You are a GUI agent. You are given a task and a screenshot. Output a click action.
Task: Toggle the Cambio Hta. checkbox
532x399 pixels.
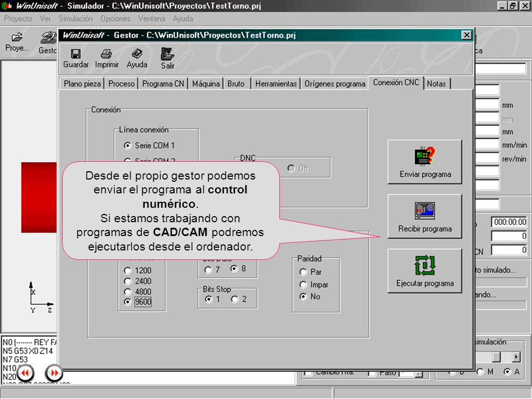click(x=309, y=373)
